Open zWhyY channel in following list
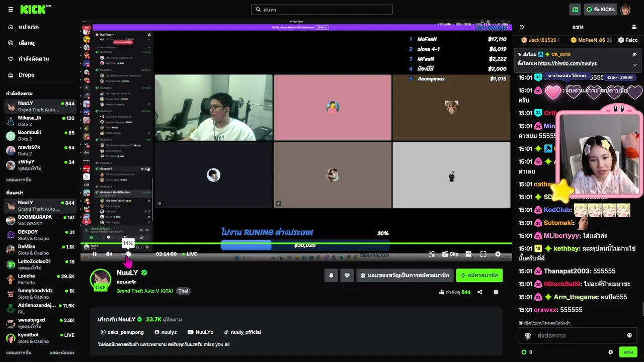 click(40, 165)
